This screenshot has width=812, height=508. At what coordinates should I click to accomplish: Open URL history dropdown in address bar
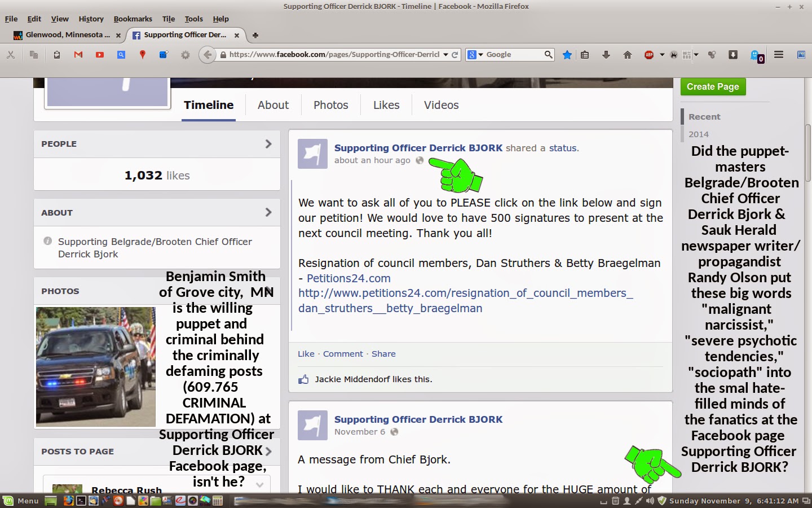[x=445, y=55]
